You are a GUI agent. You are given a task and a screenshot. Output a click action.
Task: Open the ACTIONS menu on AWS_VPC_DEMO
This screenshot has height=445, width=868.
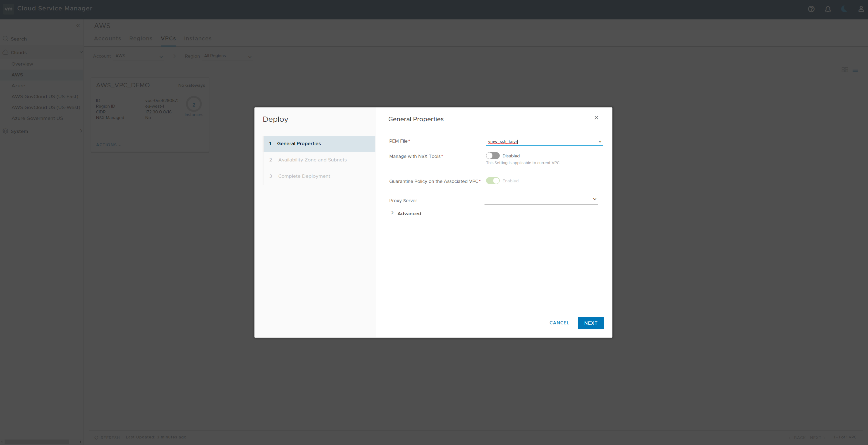click(x=108, y=145)
